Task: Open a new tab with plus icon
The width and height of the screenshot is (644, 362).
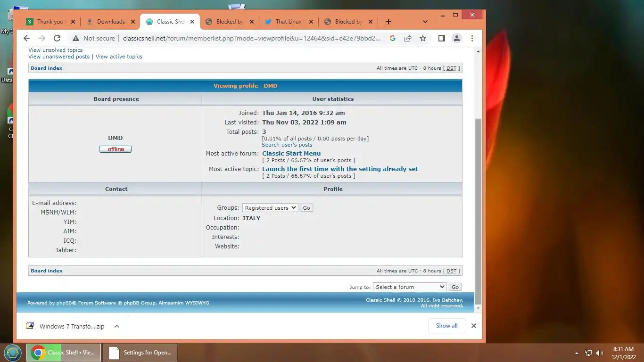Action: (x=388, y=22)
